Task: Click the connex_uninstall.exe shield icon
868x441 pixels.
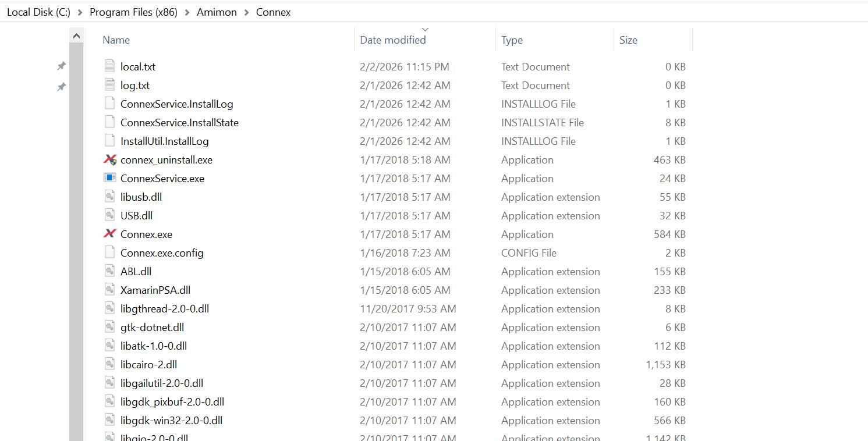Action: pyautogui.click(x=109, y=159)
